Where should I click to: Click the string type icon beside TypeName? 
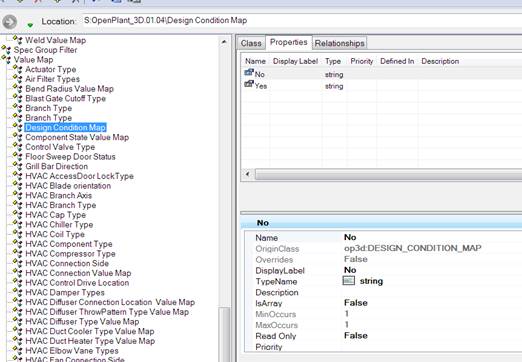[349, 281]
